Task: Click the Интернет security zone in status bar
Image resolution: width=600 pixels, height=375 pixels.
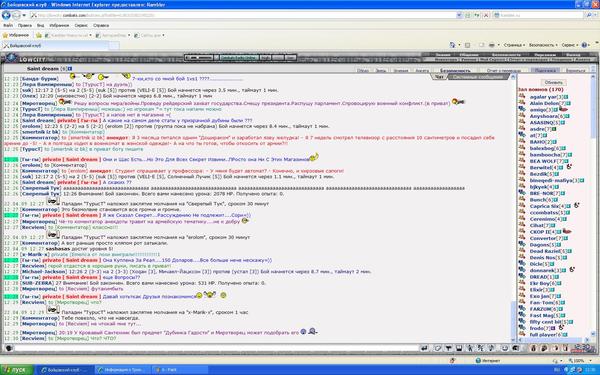Action: 488,360
